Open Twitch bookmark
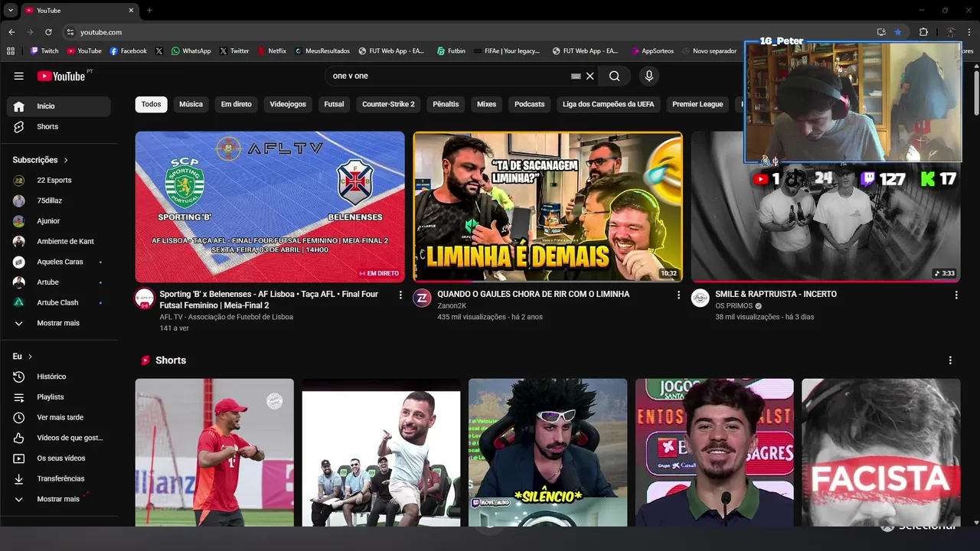The height and width of the screenshot is (551, 980). [44, 51]
